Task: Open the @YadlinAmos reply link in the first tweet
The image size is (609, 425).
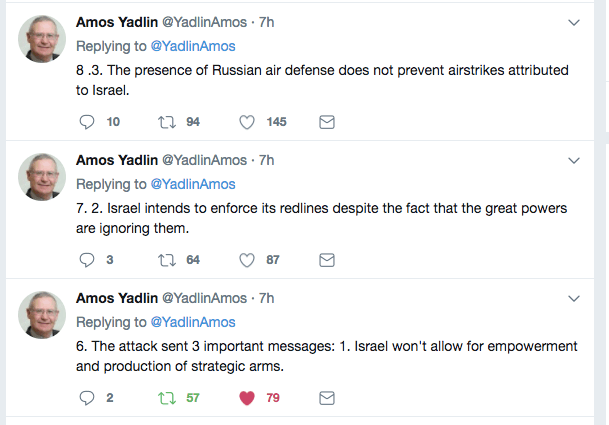Action: (193, 46)
